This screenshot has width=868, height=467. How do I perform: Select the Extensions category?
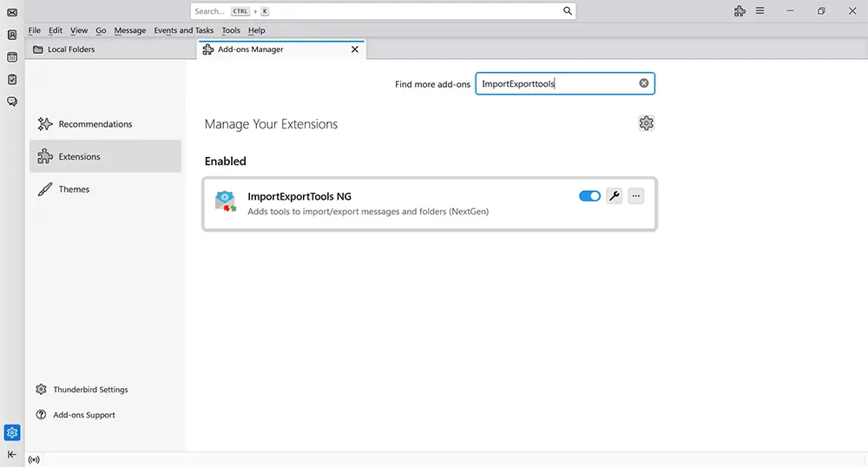(105, 156)
